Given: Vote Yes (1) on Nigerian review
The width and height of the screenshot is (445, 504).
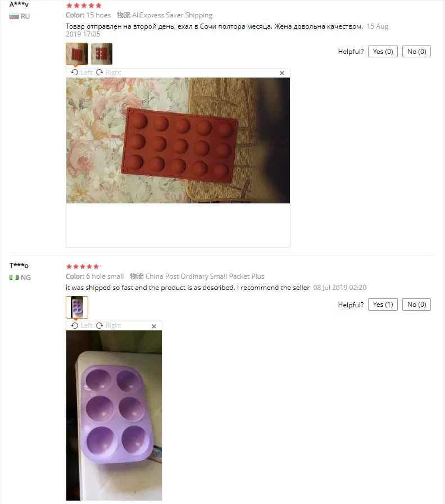Looking at the screenshot, I should (x=383, y=305).
